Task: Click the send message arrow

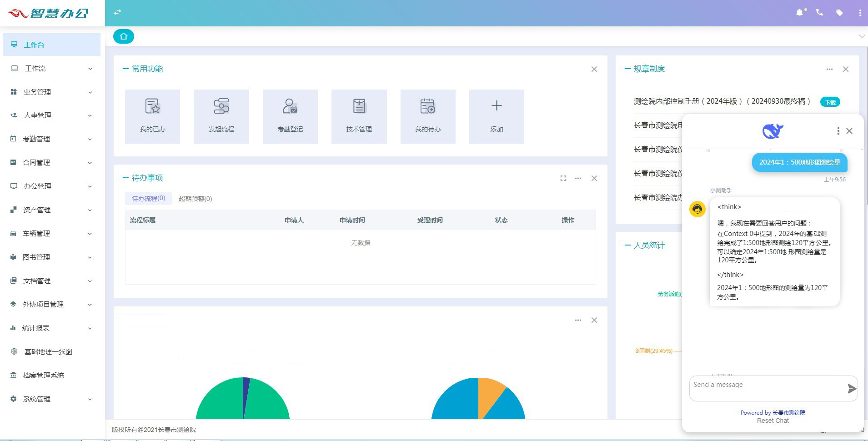Action: click(852, 388)
